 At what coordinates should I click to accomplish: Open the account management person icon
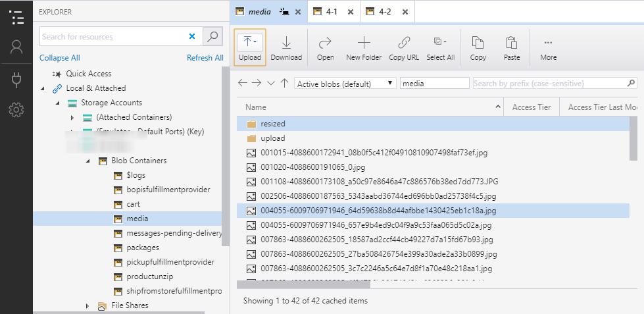(16, 47)
